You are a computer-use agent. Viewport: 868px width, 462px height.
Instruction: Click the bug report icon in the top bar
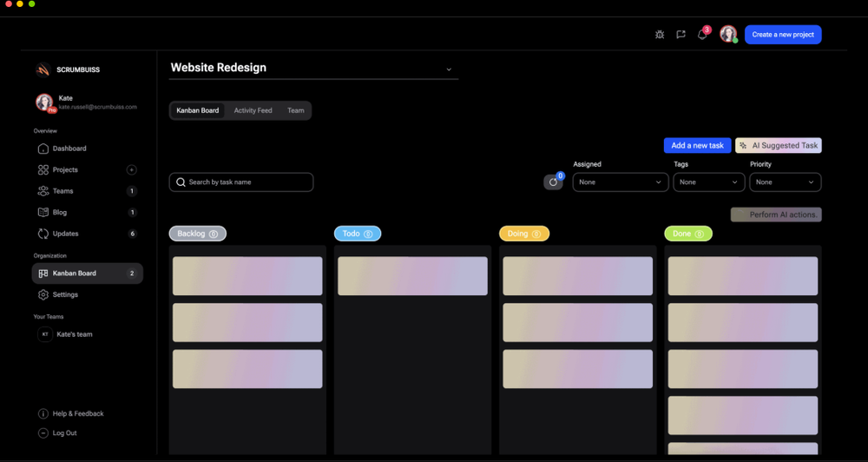(x=660, y=35)
